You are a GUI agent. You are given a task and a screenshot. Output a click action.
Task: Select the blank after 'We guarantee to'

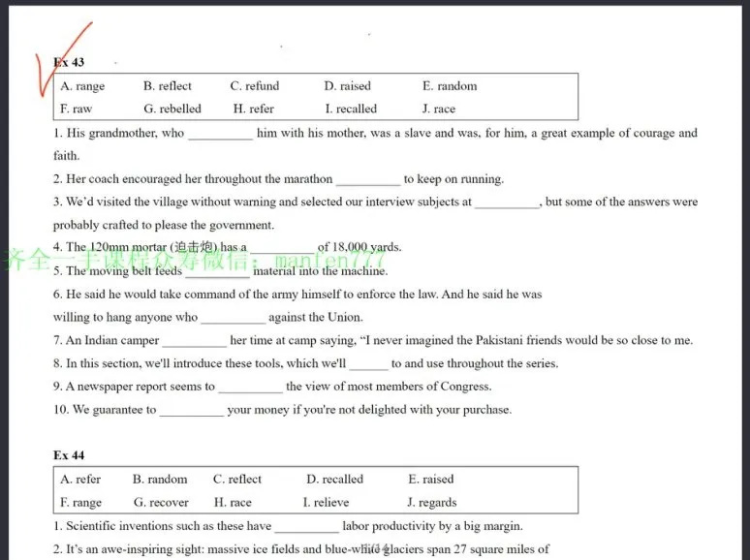pyautogui.click(x=191, y=411)
